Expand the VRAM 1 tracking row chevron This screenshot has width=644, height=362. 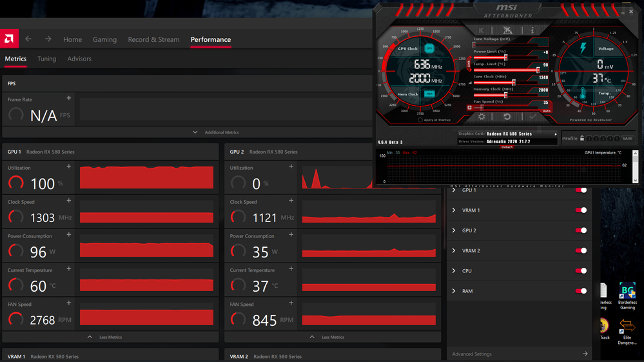(x=454, y=210)
